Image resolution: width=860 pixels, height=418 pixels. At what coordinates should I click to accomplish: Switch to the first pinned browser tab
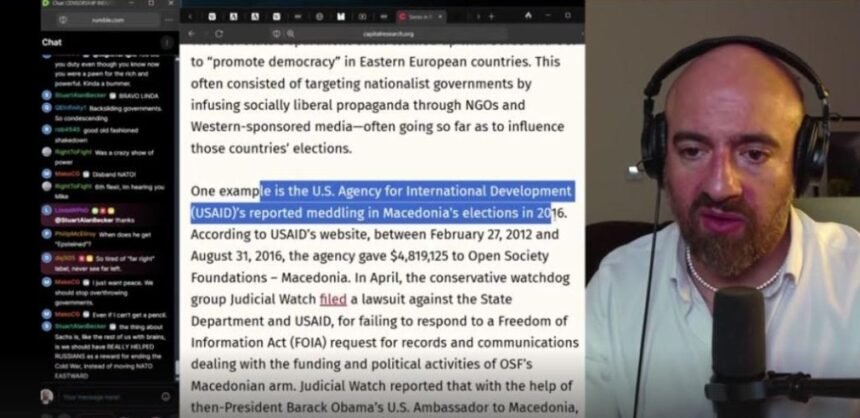coord(212,16)
